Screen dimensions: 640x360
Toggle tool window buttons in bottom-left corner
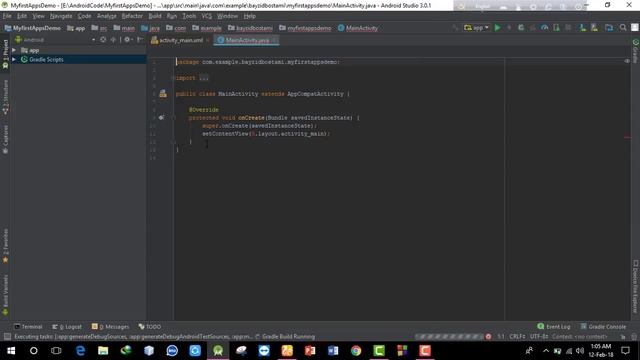(7, 336)
